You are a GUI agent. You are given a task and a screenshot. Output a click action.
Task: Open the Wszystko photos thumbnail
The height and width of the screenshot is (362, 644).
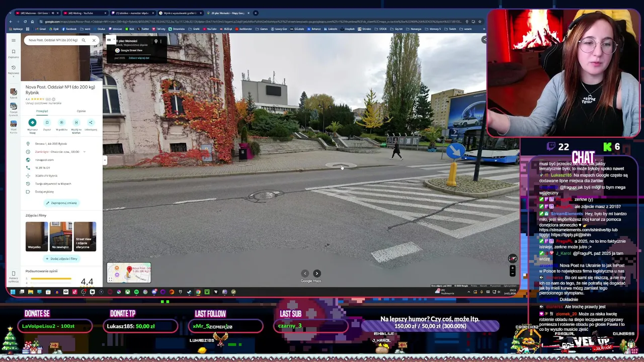click(36, 236)
